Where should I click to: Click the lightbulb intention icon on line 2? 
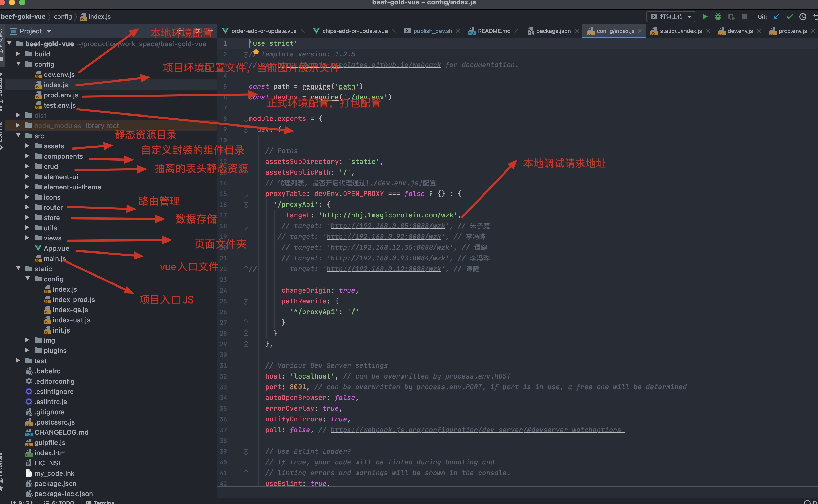coord(256,53)
